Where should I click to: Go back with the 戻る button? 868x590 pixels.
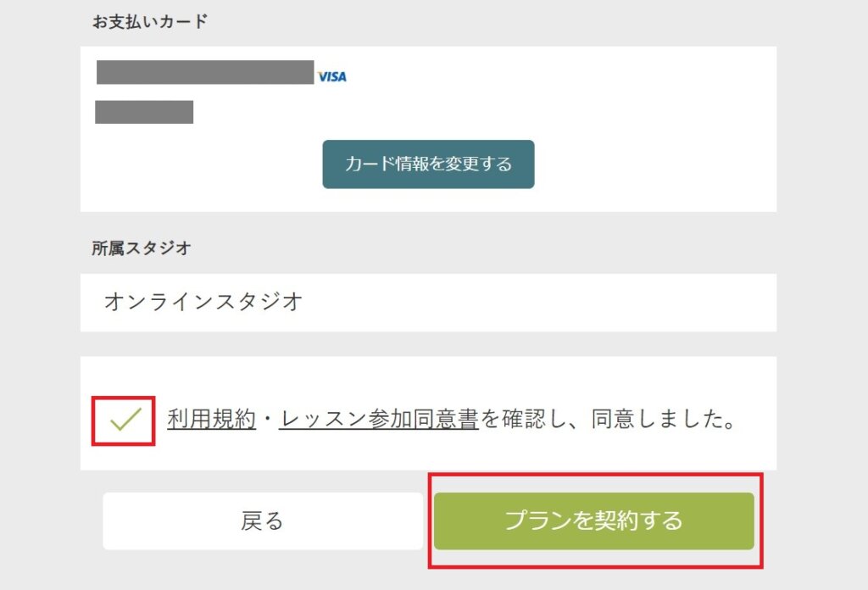(x=263, y=520)
